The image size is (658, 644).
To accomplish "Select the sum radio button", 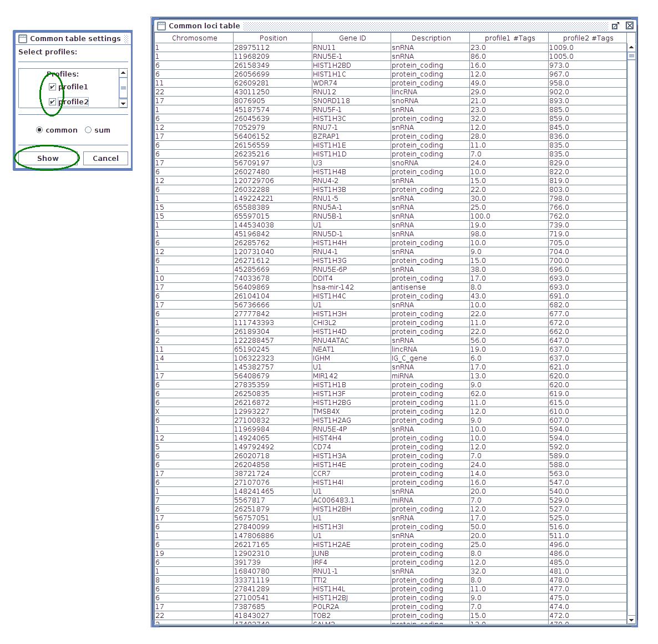I will pyautogui.click(x=88, y=130).
